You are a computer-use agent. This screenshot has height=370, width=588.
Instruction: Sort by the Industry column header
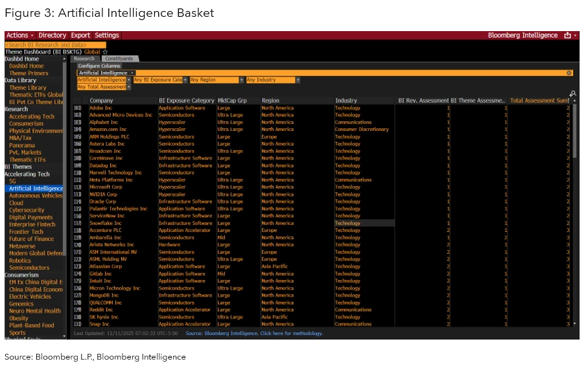coord(346,100)
